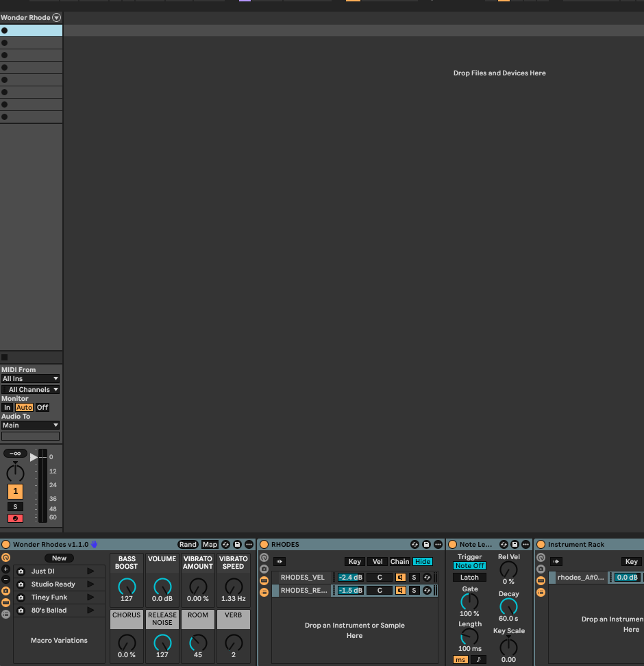This screenshot has width=644, height=666.
Task: Launch the 80's Ballad macro variation
Action: coord(90,610)
